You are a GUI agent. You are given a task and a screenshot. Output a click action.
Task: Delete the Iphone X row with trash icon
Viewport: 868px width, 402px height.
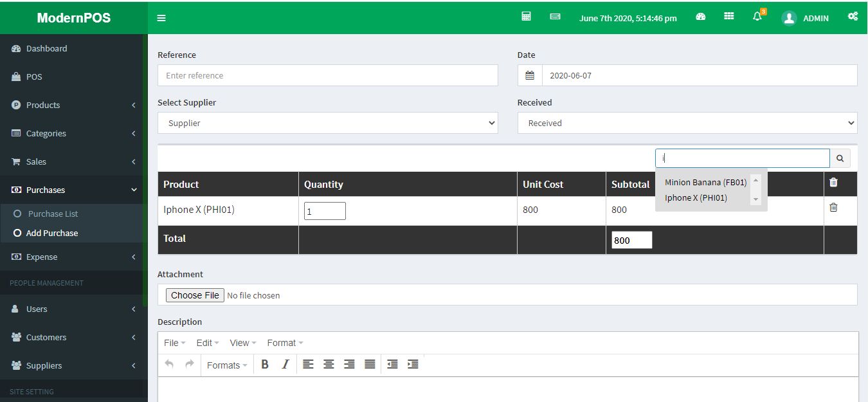[x=833, y=208]
